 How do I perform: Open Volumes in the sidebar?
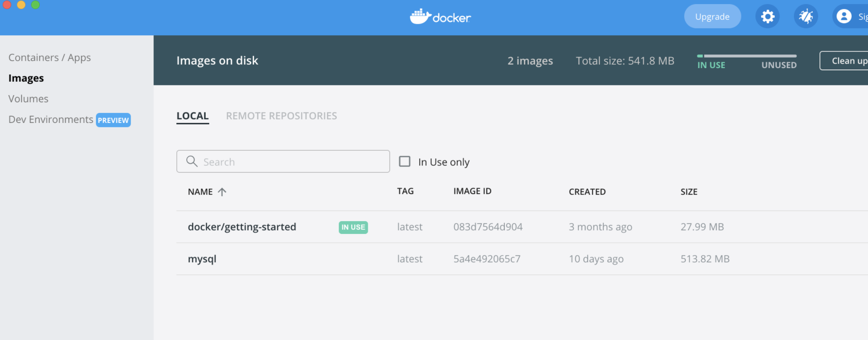pos(28,99)
